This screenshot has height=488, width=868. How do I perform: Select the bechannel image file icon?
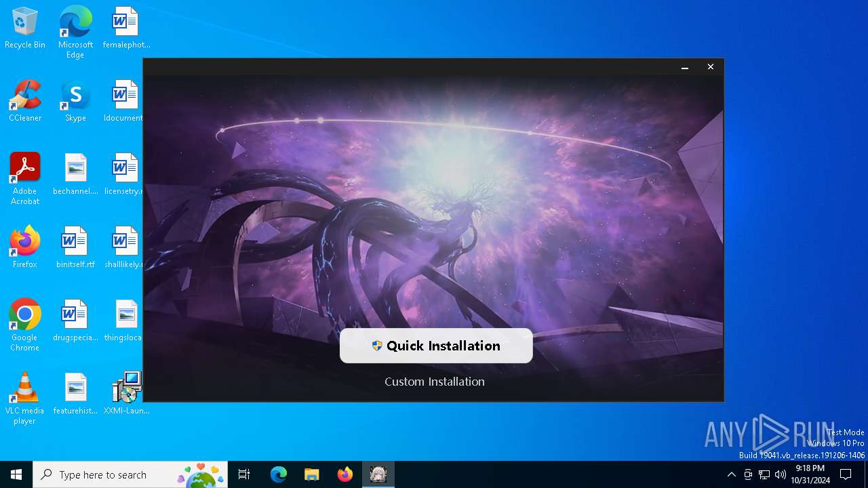[x=75, y=175]
